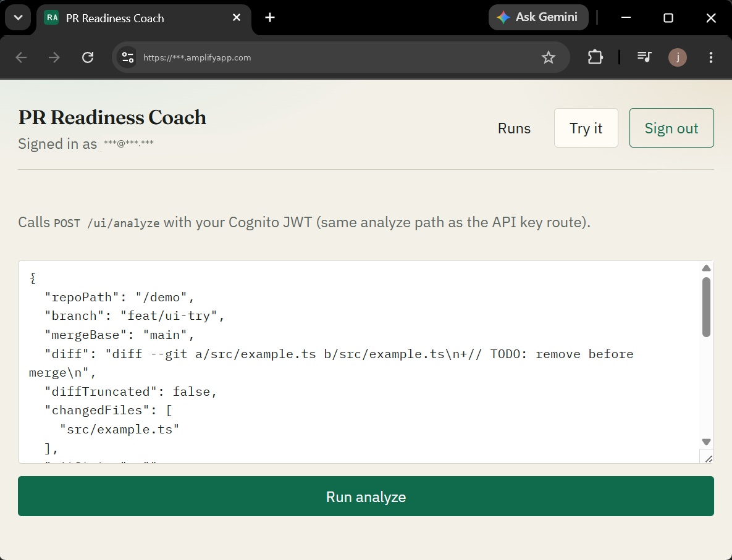Open the Extensions puzzle icon
This screenshot has width=732, height=560.
click(x=595, y=57)
